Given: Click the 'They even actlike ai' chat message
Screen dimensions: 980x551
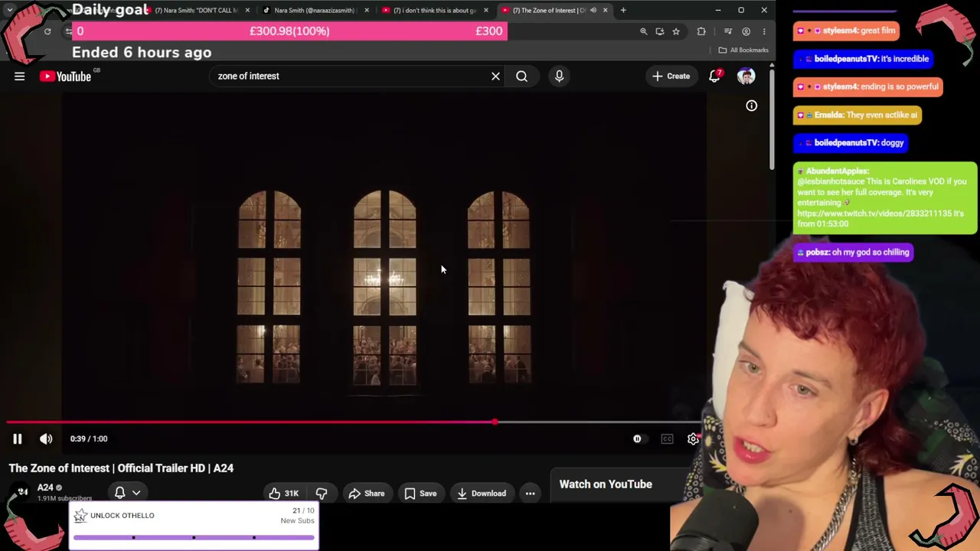Looking at the screenshot, I should 857,115.
